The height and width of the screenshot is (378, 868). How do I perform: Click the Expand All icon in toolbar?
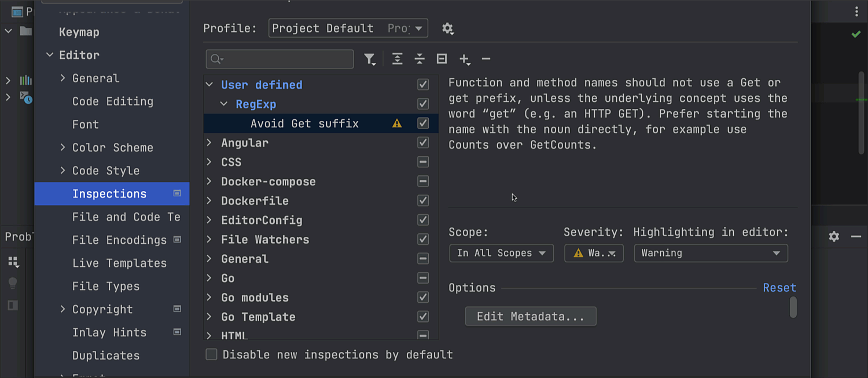[x=397, y=59]
